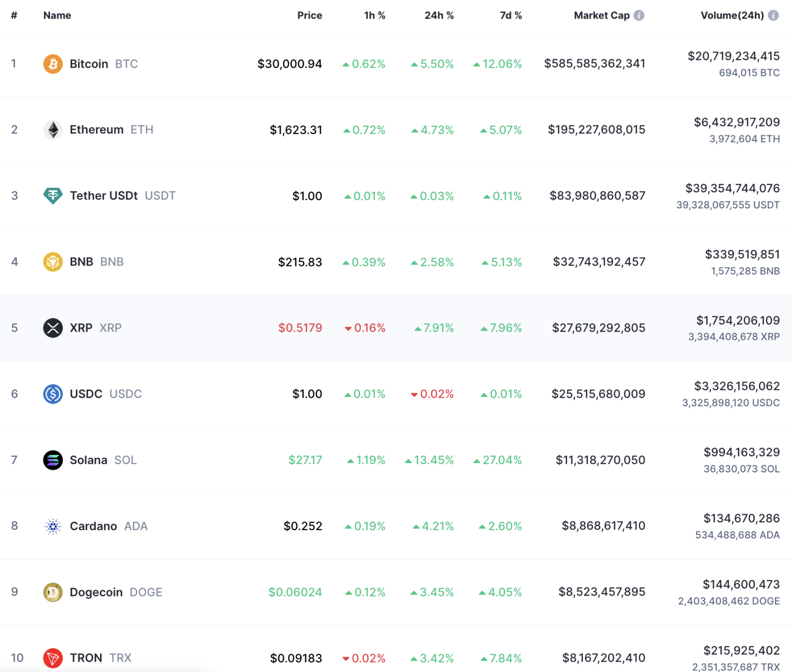Click the XRP coin logo
Image resolution: width=792 pixels, height=672 pixels.
pos(53,327)
